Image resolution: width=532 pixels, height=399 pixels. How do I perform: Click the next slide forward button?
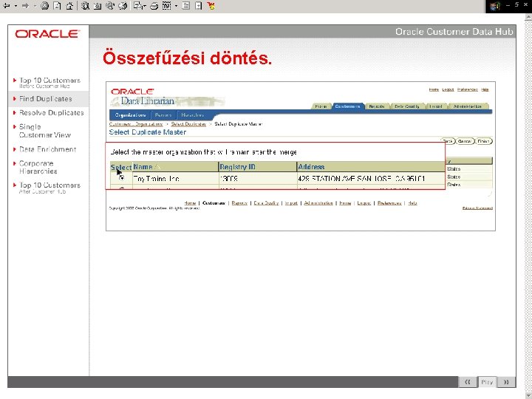(x=506, y=382)
